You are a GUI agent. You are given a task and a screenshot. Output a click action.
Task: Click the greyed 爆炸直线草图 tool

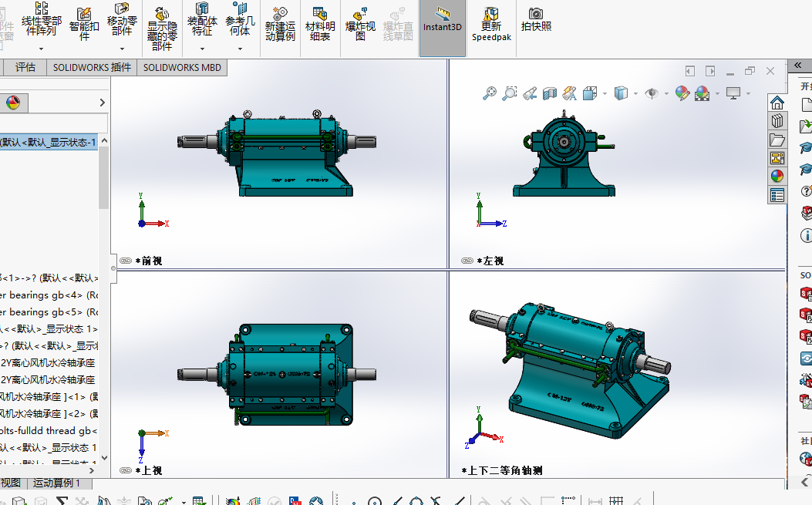pyautogui.click(x=398, y=24)
